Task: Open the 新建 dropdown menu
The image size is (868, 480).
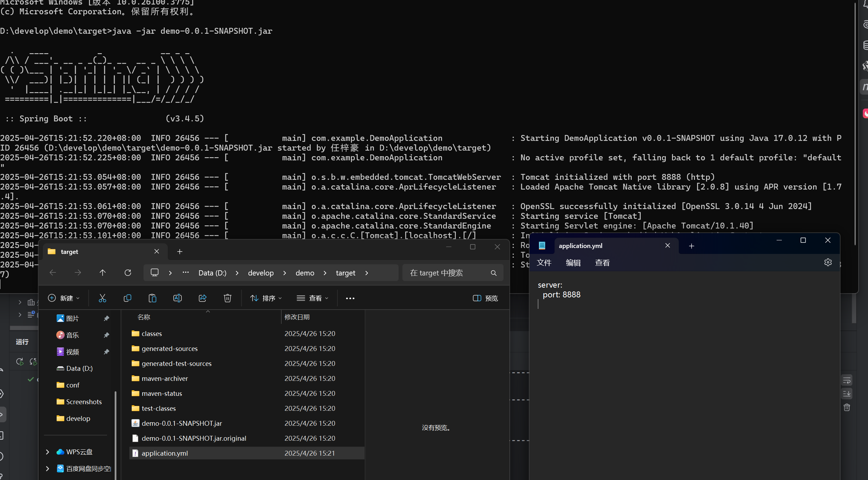Action: click(64, 298)
